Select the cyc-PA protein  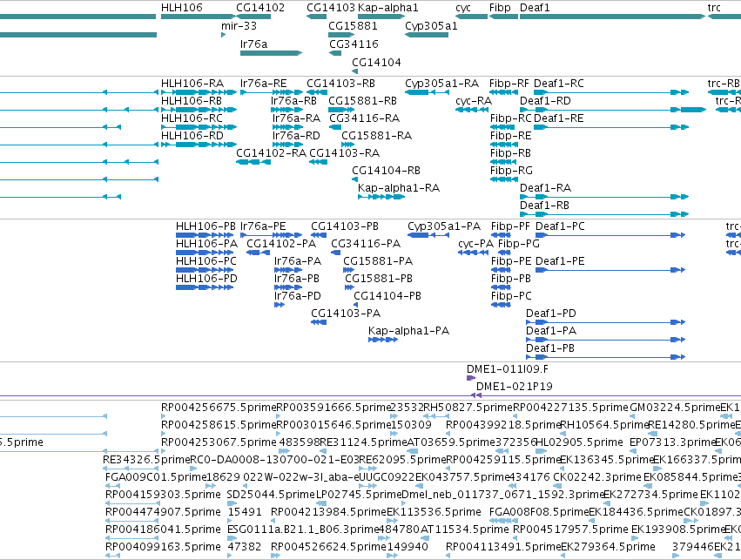point(473,253)
